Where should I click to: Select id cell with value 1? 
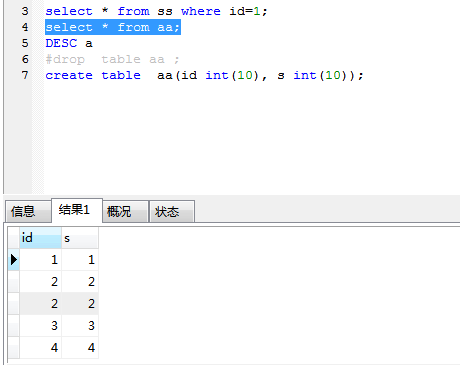coord(40,260)
